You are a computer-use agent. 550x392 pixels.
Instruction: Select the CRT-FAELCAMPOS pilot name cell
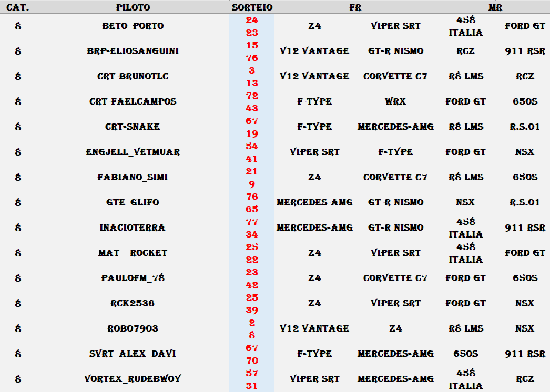tap(133, 102)
